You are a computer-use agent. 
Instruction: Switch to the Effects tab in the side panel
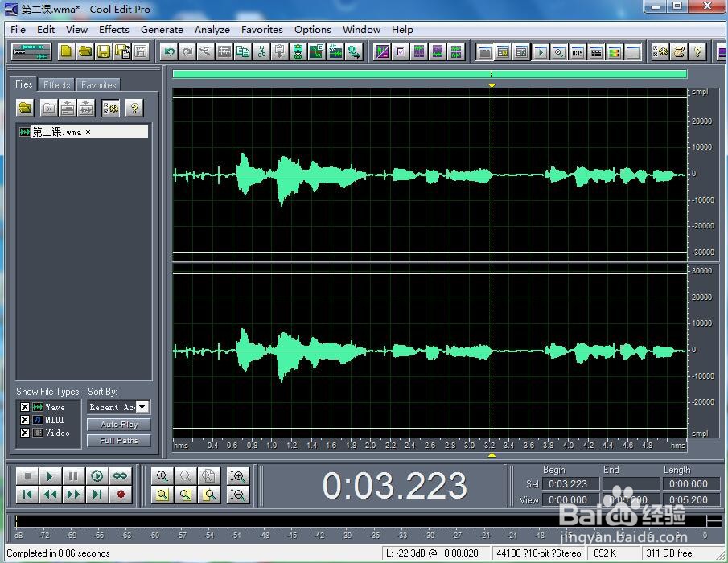tap(56, 85)
